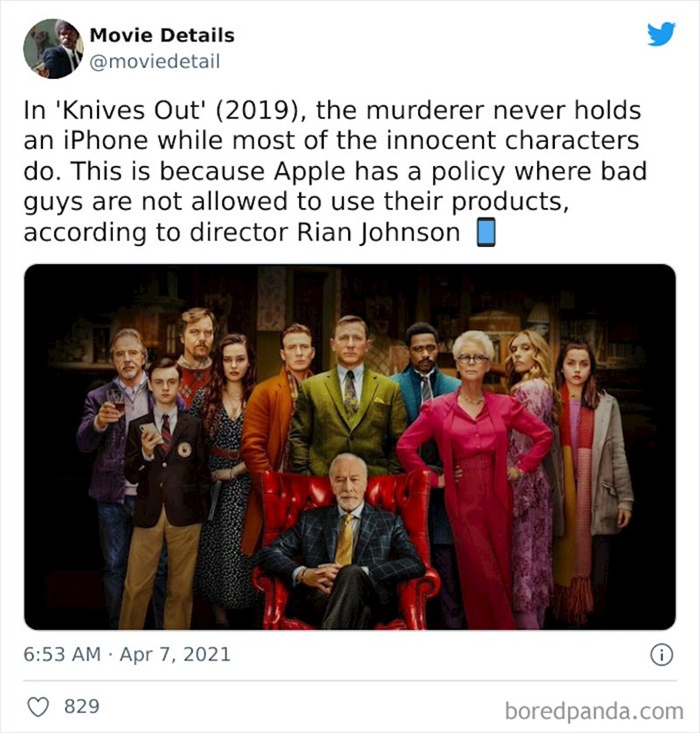
Task: Click the 829 likes count
Action: 82,706
